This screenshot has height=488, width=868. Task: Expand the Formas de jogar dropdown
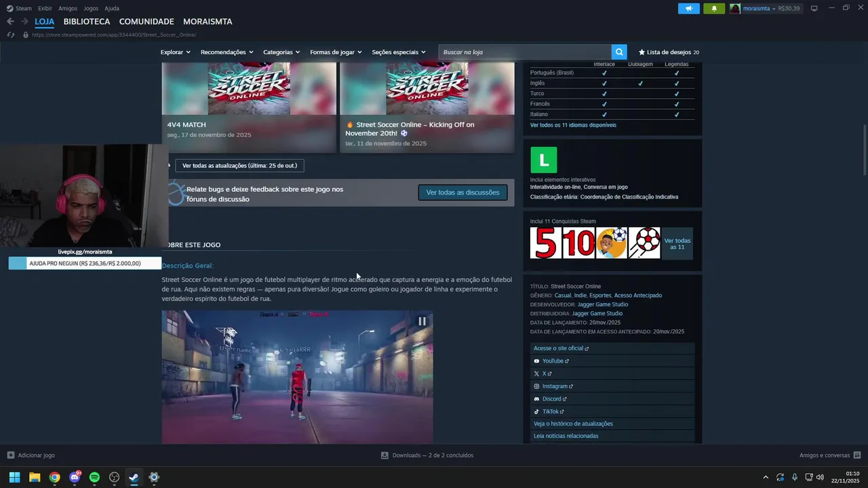coord(336,52)
